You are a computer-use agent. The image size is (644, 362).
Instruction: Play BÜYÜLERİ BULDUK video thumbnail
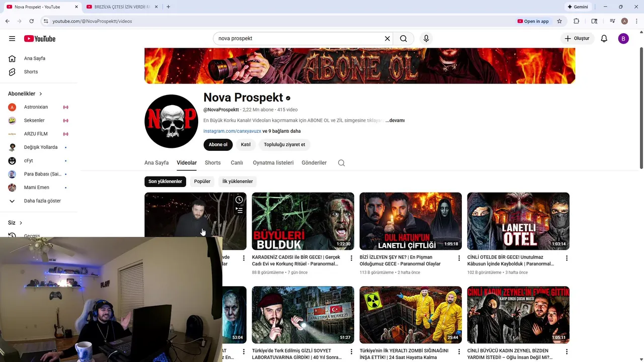click(x=303, y=221)
